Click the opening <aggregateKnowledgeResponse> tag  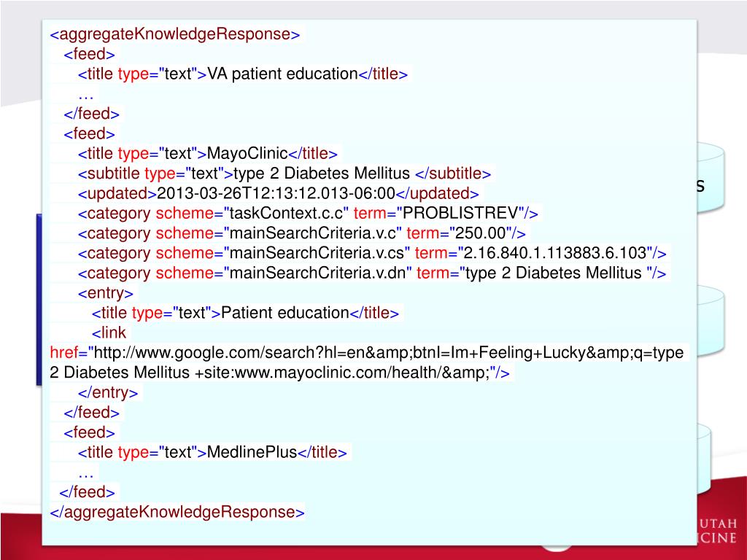[175, 34]
